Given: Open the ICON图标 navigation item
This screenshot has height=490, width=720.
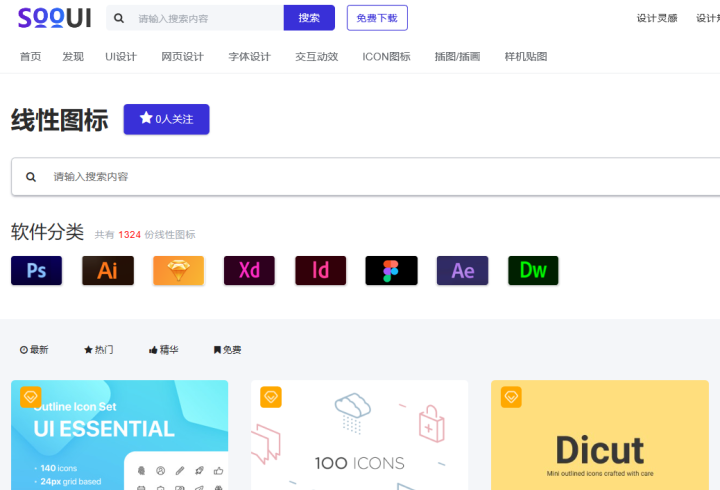Looking at the screenshot, I should pyautogui.click(x=386, y=56).
